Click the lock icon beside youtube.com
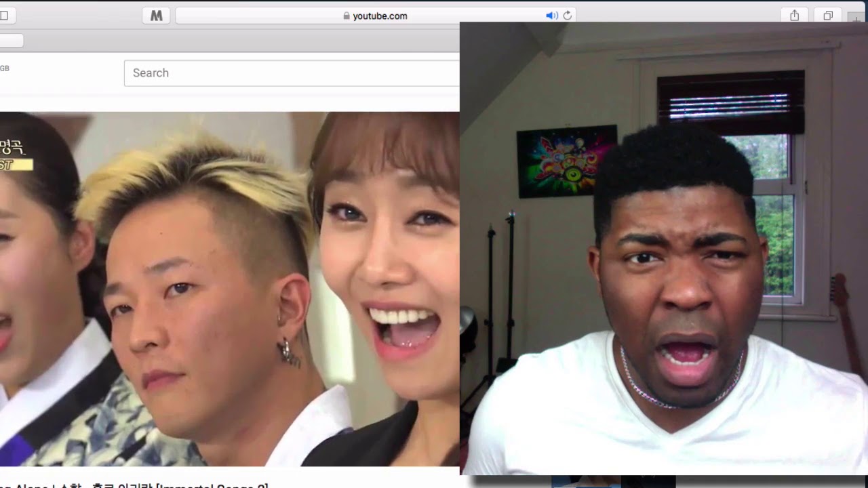This screenshot has width=868, height=488. [347, 16]
